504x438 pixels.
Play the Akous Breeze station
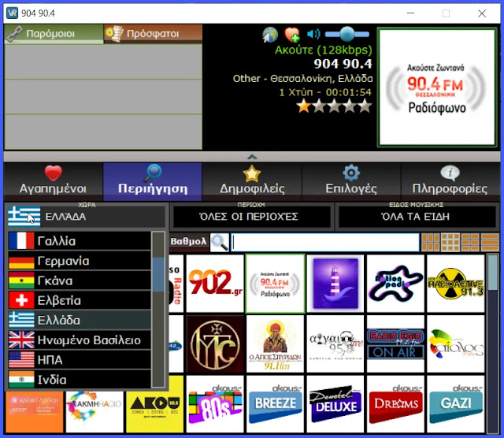pyautogui.click(x=275, y=404)
